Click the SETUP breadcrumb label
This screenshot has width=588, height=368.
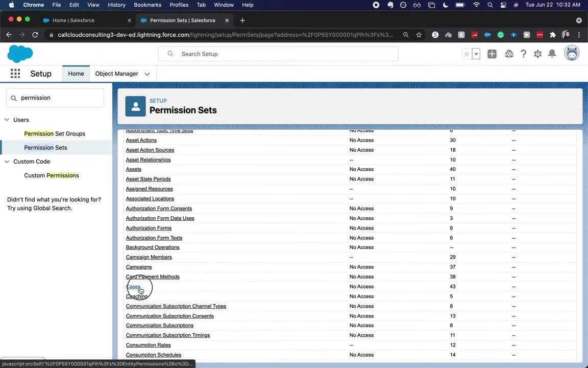pos(158,101)
